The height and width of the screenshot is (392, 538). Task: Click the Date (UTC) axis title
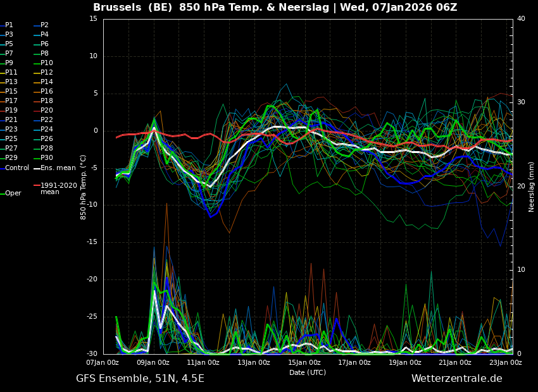click(308, 372)
